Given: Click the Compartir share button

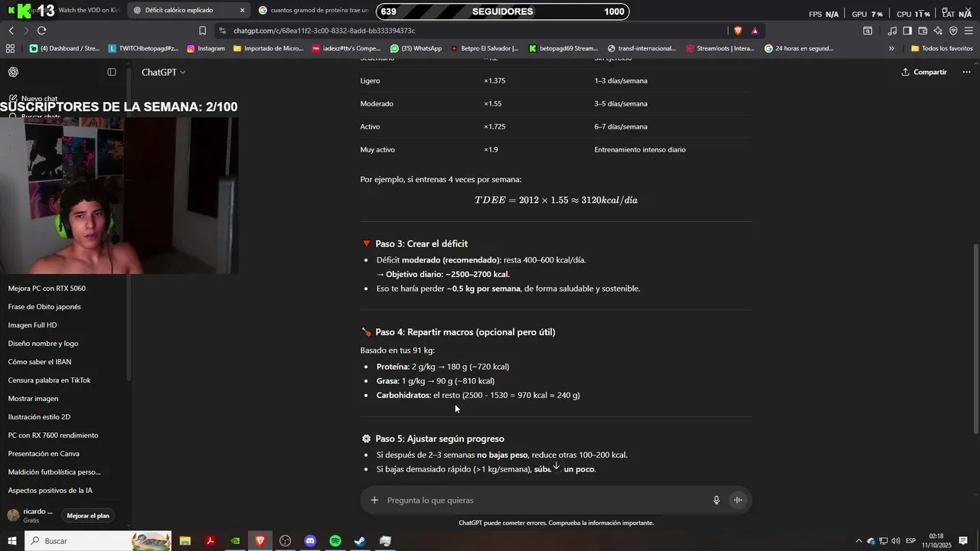Looking at the screenshot, I should (924, 72).
